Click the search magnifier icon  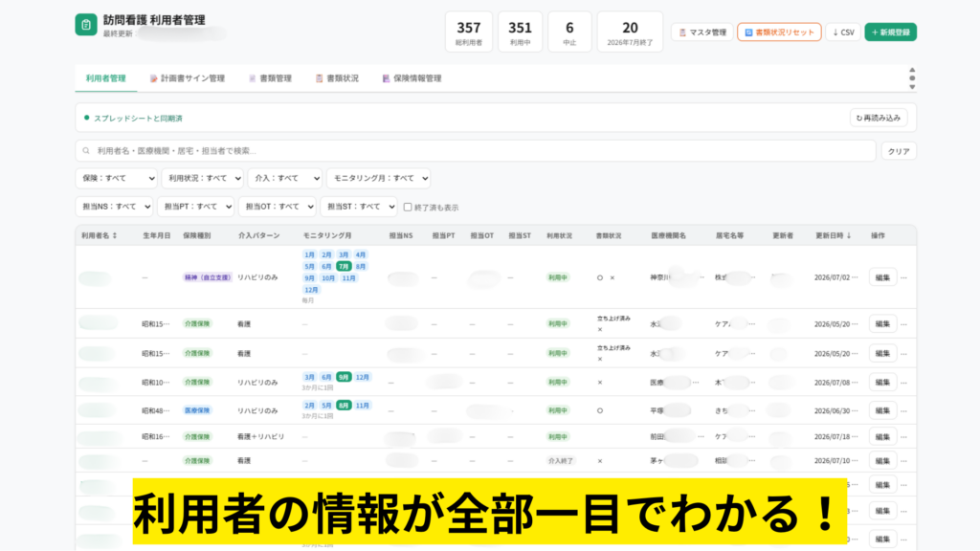tap(86, 150)
